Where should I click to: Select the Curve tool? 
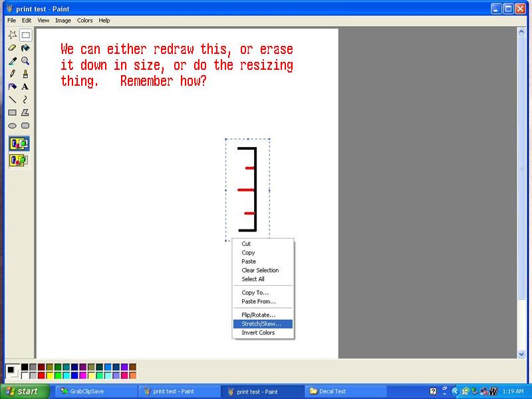(25, 99)
